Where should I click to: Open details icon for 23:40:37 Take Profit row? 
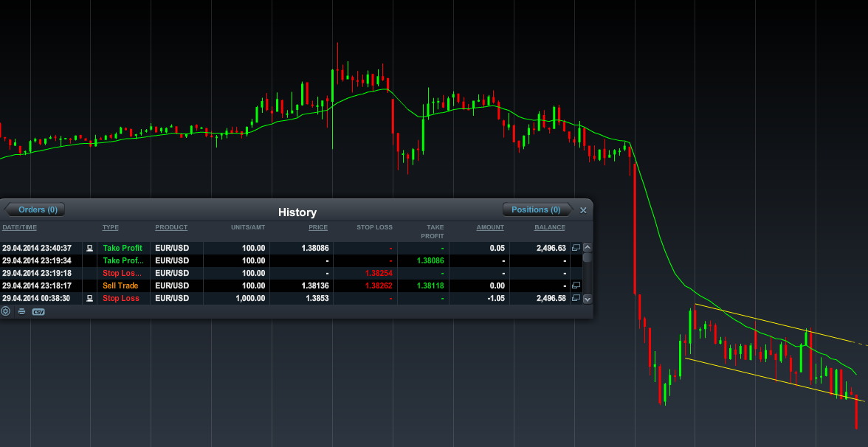click(576, 248)
